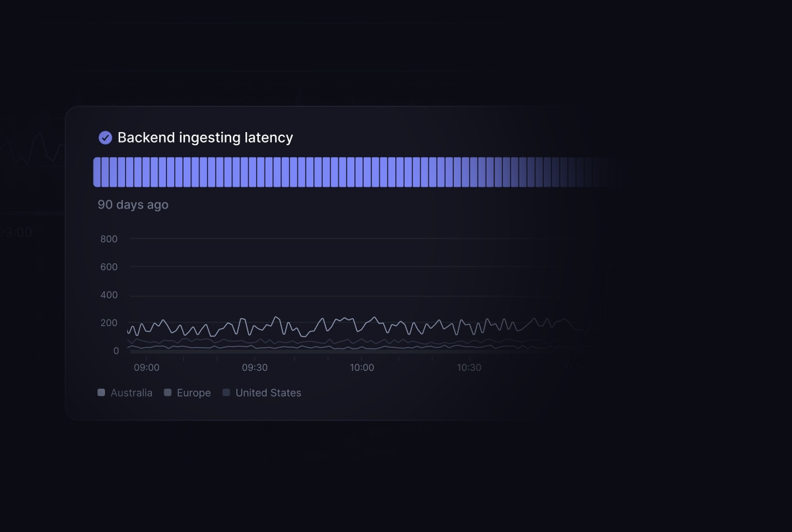Toggle the Australia series legend label

click(x=131, y=393)
